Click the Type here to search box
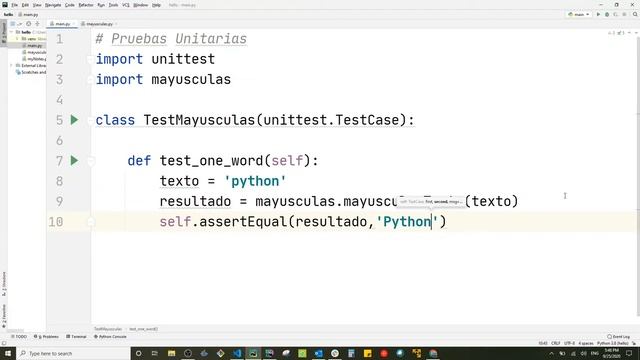This screenshot has width=640, height=360. point(73,353)
